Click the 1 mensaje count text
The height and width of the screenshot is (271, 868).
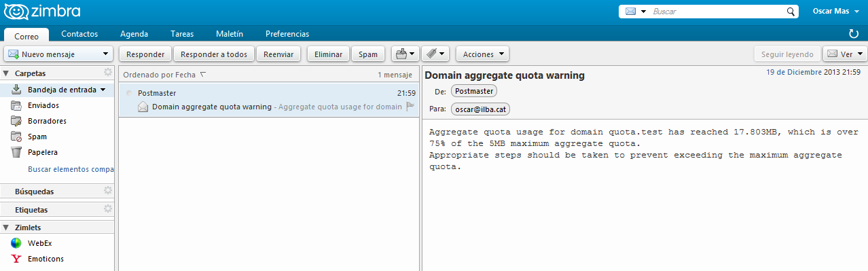[x=395, y=75]
